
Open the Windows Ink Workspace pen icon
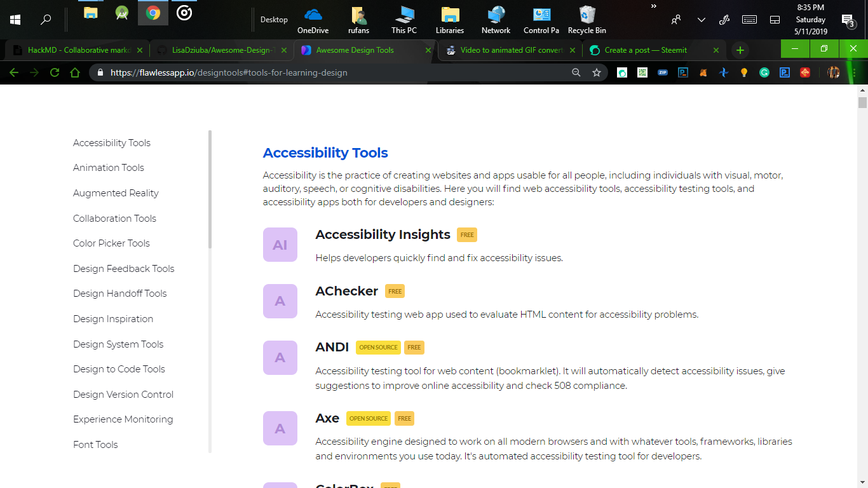click(724, 20)
